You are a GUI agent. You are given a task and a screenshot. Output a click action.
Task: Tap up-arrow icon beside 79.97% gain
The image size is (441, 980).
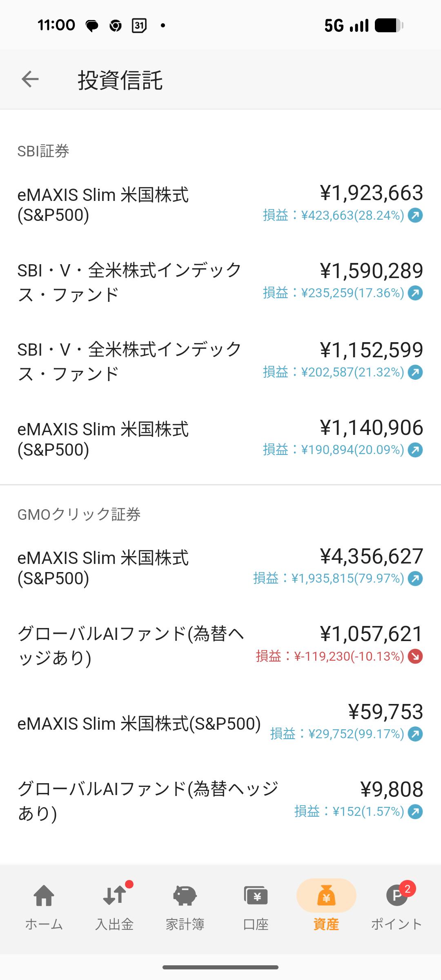(415, 579)
